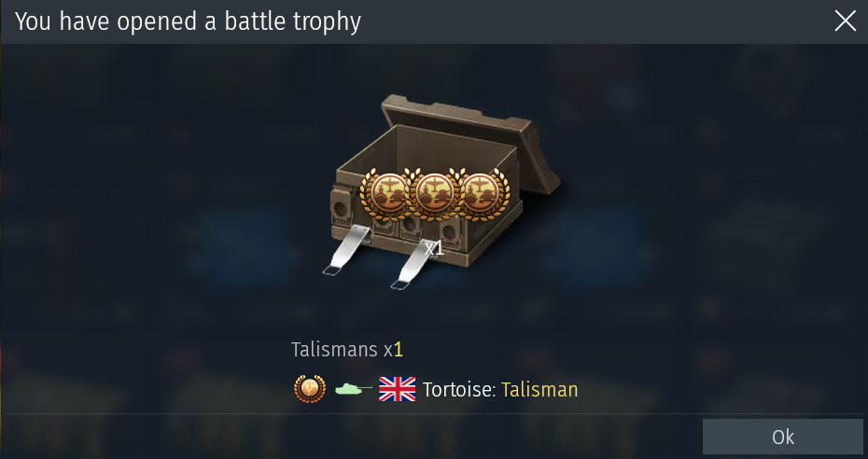Confirm the trophy with the Ok button
868x459 pixels.
point(783,437)
